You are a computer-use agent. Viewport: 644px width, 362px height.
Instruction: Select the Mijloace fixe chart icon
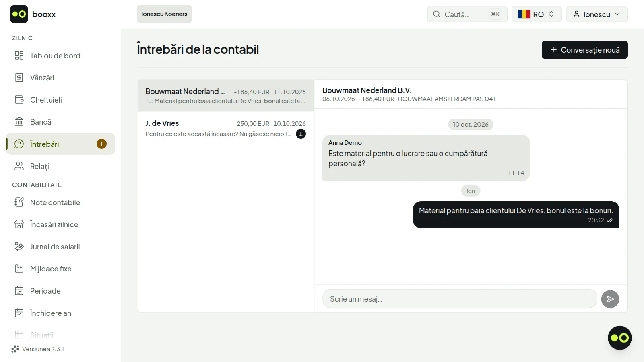click(x=19, y=269)
